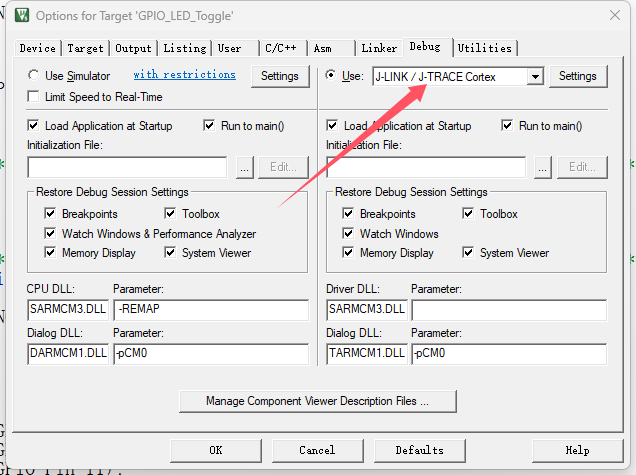
Task: Toggle Limit Speed to Real-Time checkbox
Action: pyautogui.click(x=34, y=96)
